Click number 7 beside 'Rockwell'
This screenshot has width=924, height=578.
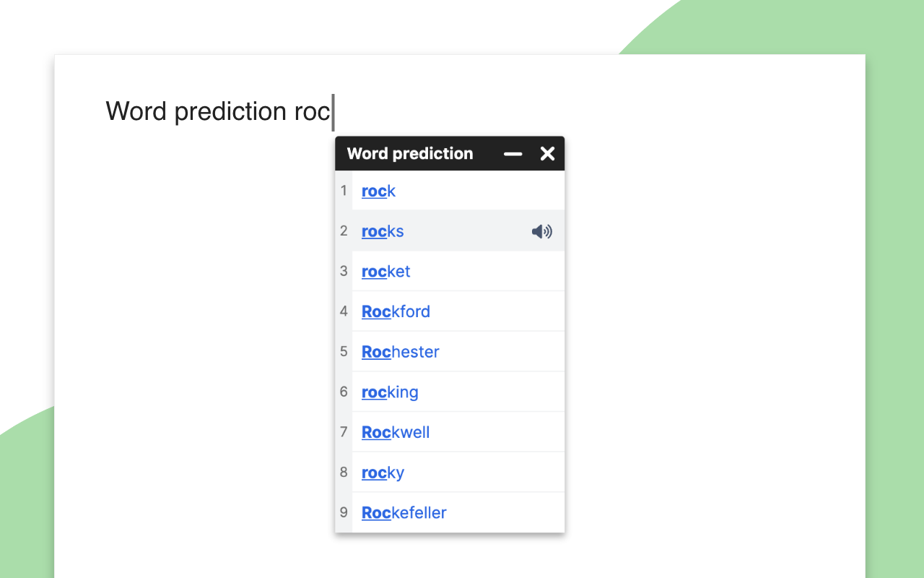[344, 432]
